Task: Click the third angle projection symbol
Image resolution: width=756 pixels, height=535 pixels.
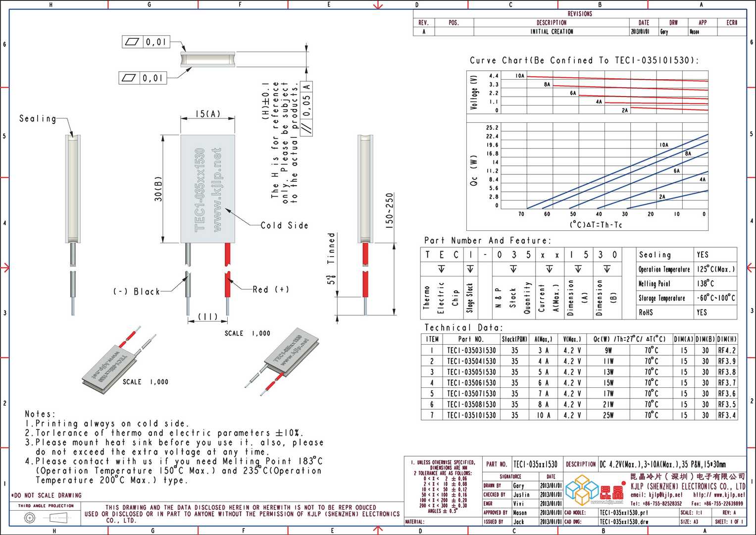Action: point(46,518)
